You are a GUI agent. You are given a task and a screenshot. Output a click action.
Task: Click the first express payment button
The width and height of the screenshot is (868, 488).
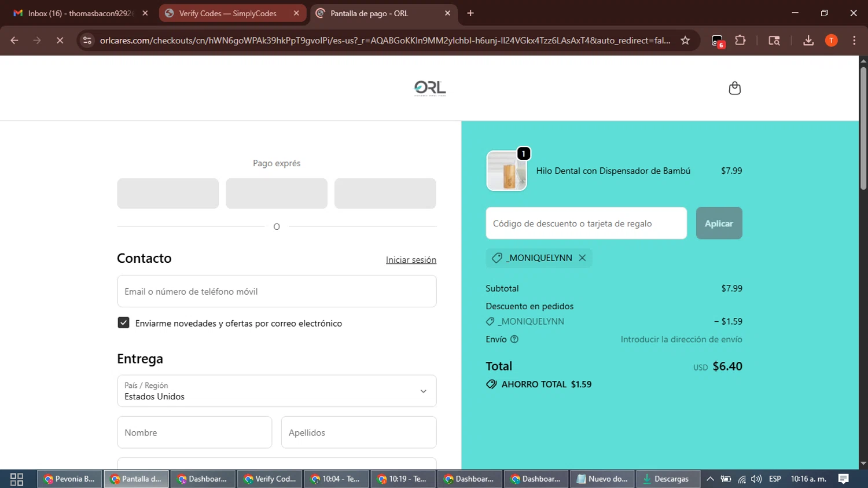pyautogui.click(x=168, y=193)
